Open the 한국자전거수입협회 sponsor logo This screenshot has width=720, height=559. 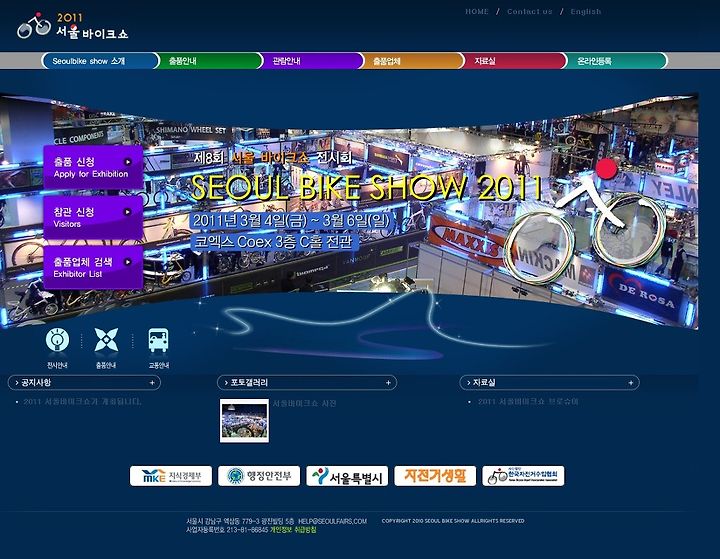pyautogui.click(x=523, y=476)
